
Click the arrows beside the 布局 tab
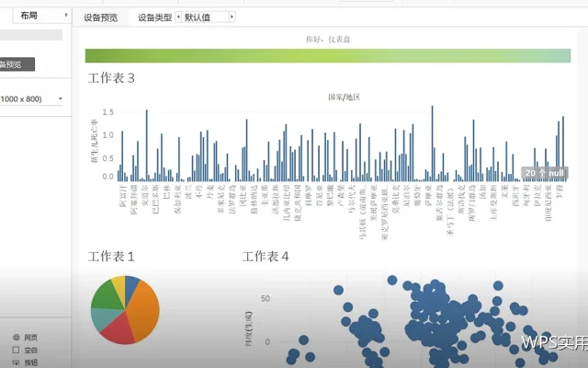(x=66, y=15)
